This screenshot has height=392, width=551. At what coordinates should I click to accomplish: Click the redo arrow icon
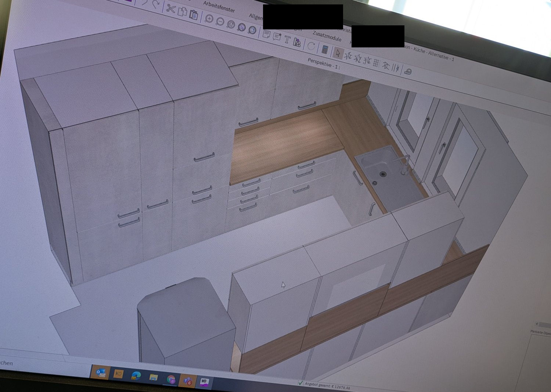pos(156,4)
